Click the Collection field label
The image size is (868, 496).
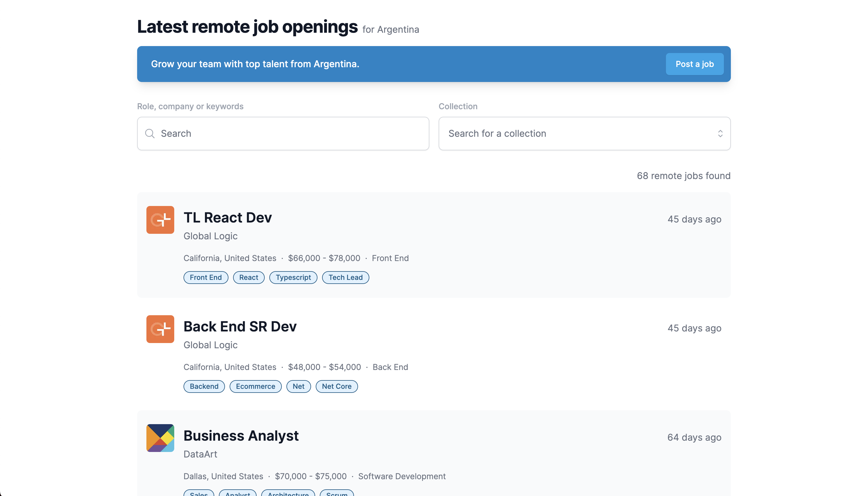(x=458, y=106)
